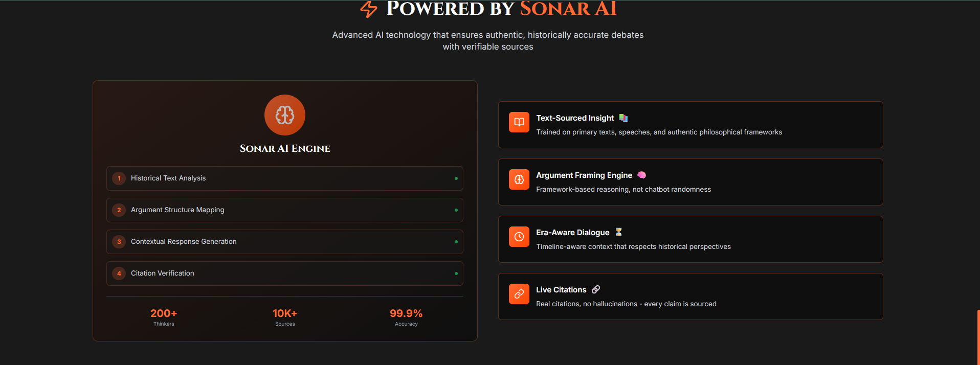Click green status dot on Historical Text Analysis row
The image size is (980, 365).
(x=456, y=178)
